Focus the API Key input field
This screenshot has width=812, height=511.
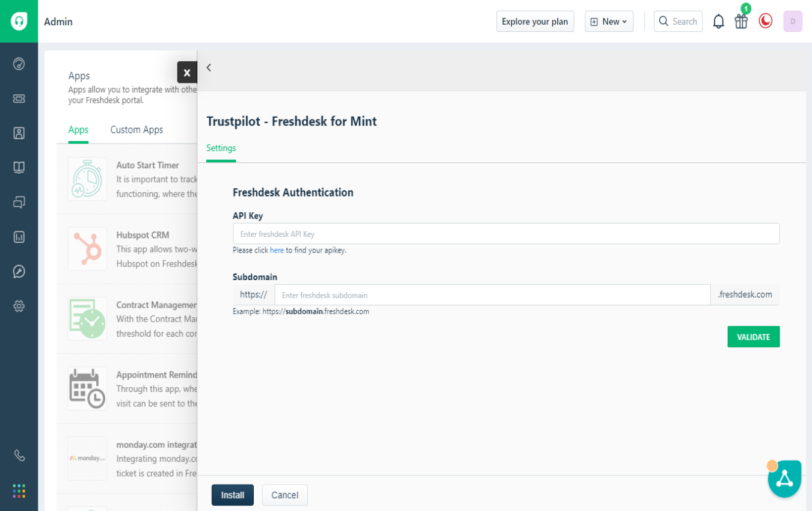coord(505,233)
